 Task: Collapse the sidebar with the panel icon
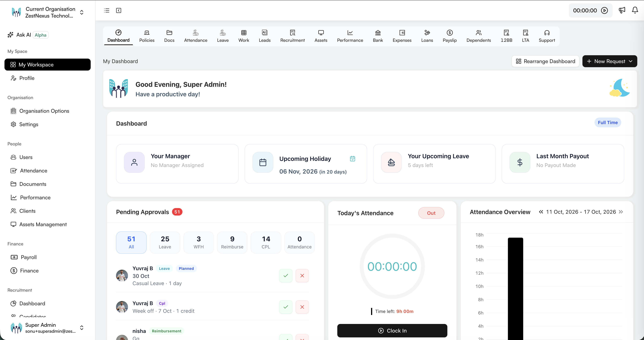coord(119,10)
